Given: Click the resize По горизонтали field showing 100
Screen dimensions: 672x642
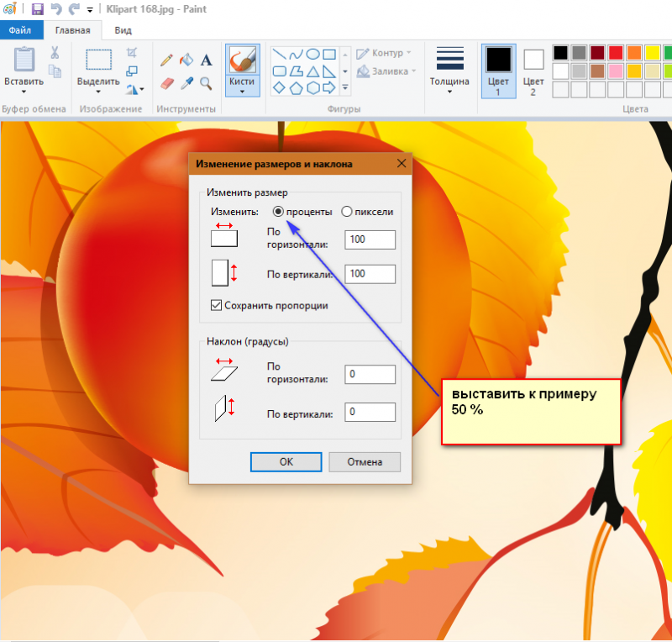Looking at the screenshot, I should pyautogui.click(x=370, y=239).
